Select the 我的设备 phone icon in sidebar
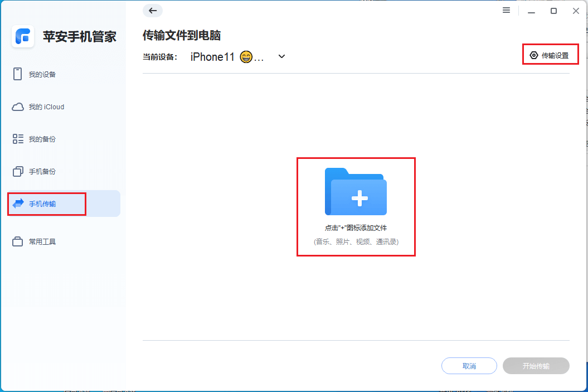The width and height of the screenshot is (588, 392). pyautogui.click(x=18, y=74)
